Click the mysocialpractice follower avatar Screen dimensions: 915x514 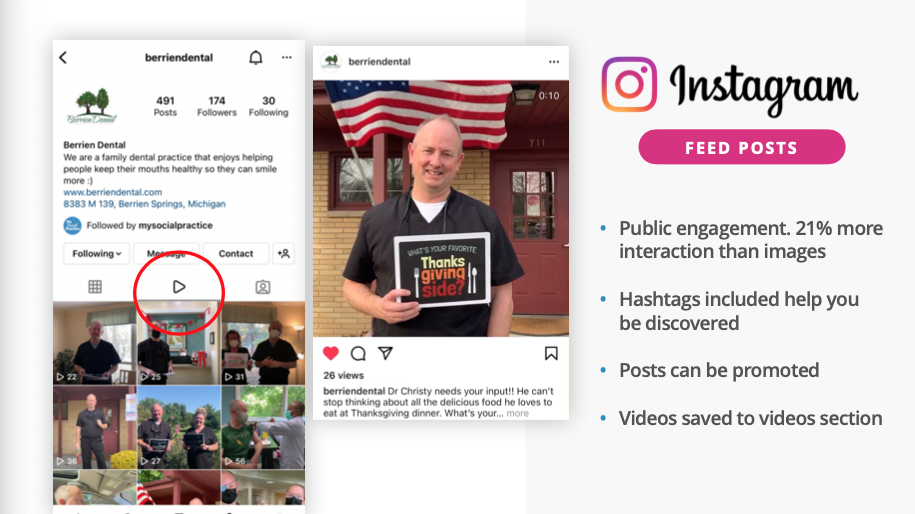click(72, 225)
